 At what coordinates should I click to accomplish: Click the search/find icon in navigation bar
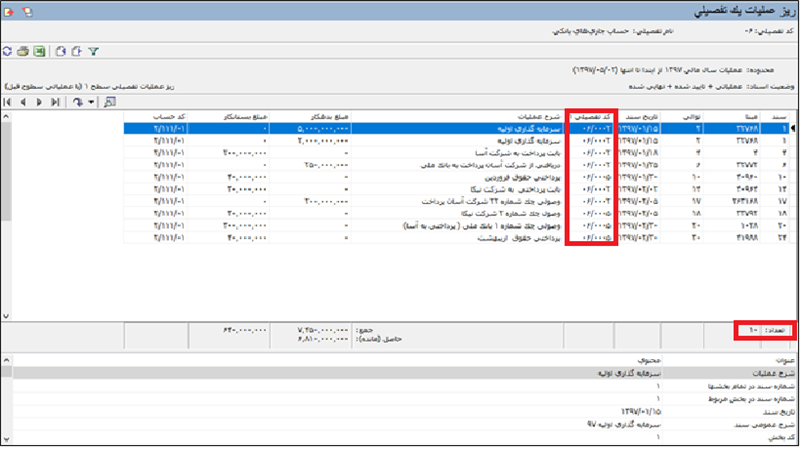click(109, 102)
